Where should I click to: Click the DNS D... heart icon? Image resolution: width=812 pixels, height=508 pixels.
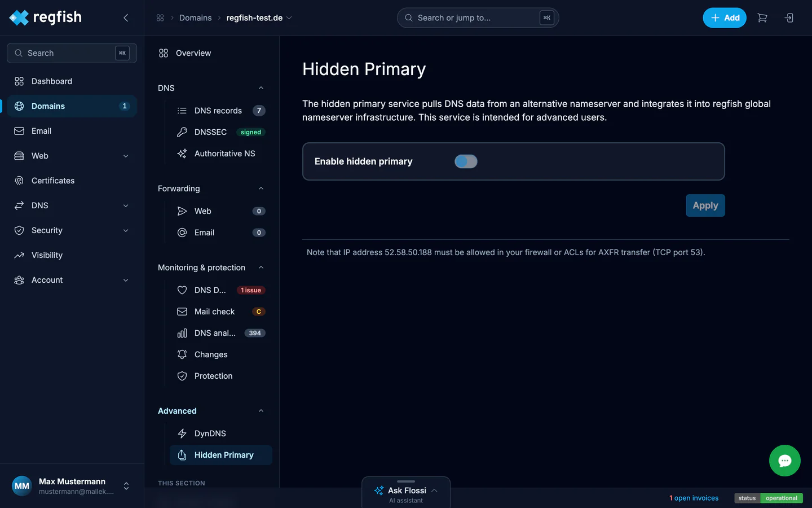pyautogui.click(x=182, y=290)
